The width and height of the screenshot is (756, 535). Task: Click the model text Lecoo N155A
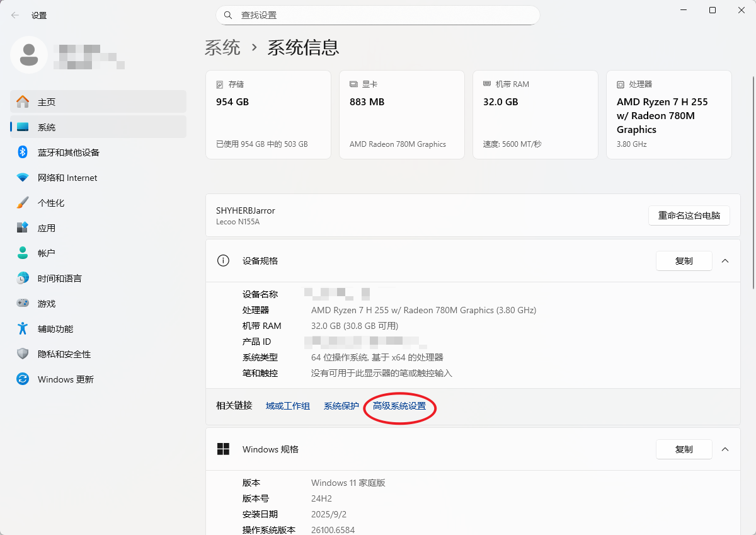point(238,222)
